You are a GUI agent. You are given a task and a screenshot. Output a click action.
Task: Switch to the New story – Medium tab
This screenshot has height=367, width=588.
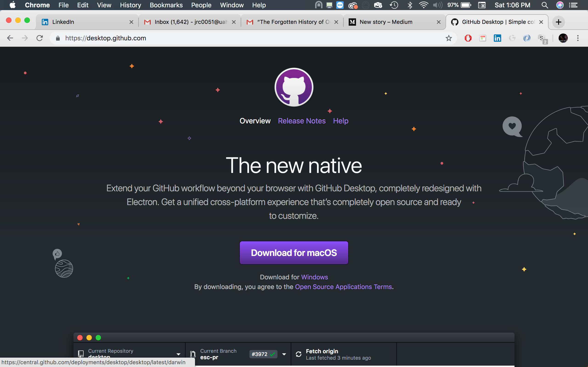(x=386, y=22)
